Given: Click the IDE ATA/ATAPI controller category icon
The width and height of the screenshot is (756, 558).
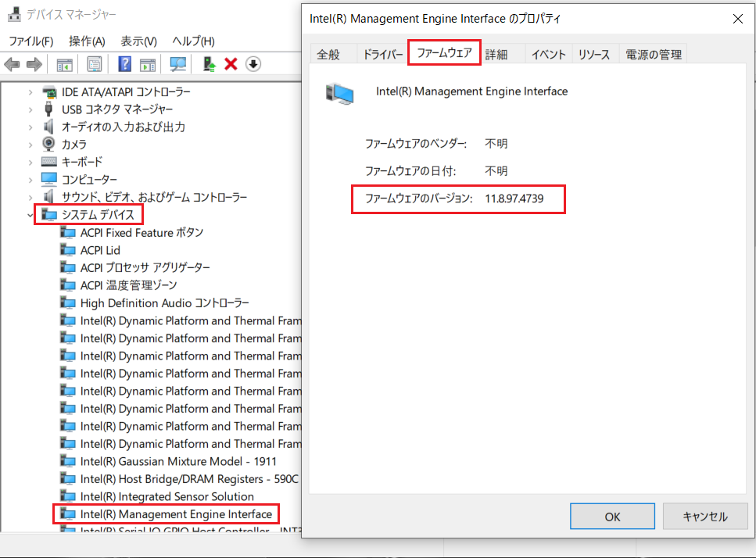Looking at the screenshot, I should point(49,91).
